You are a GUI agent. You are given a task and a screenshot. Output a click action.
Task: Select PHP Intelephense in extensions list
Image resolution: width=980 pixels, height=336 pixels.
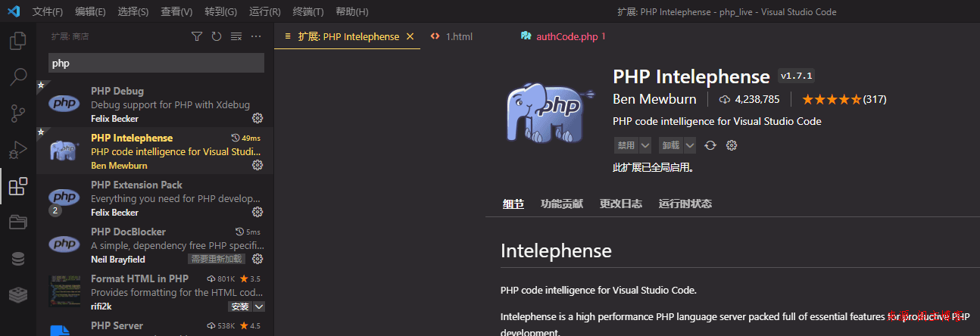coord(155,151)
